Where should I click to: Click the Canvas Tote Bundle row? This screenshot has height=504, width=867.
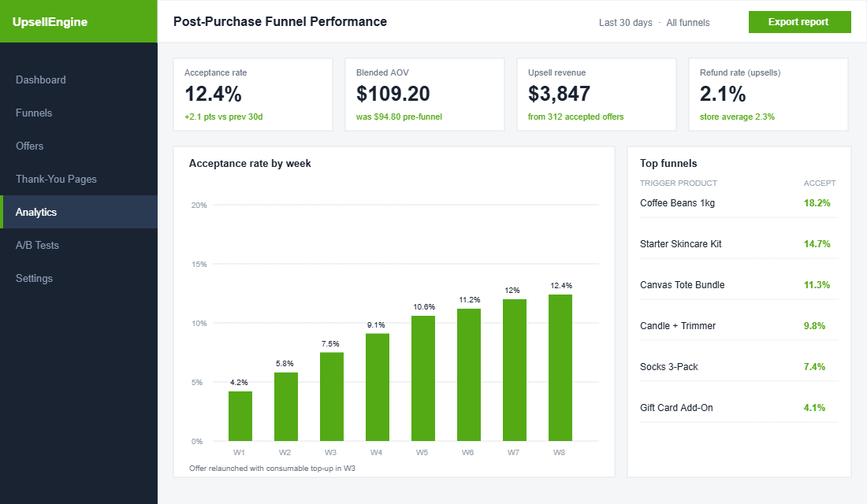tap(739, 284)
